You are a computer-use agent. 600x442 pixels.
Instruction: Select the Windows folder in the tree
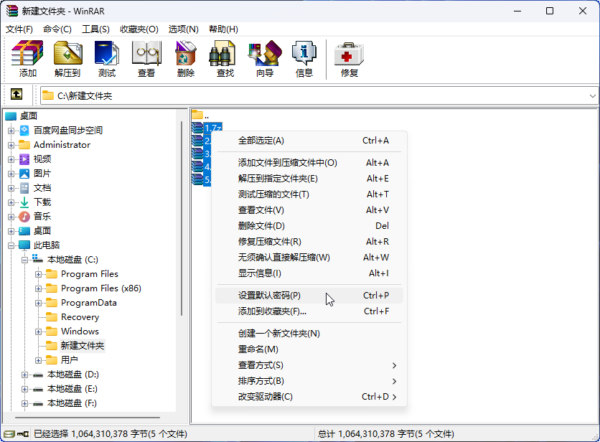[x=79, y=331]
